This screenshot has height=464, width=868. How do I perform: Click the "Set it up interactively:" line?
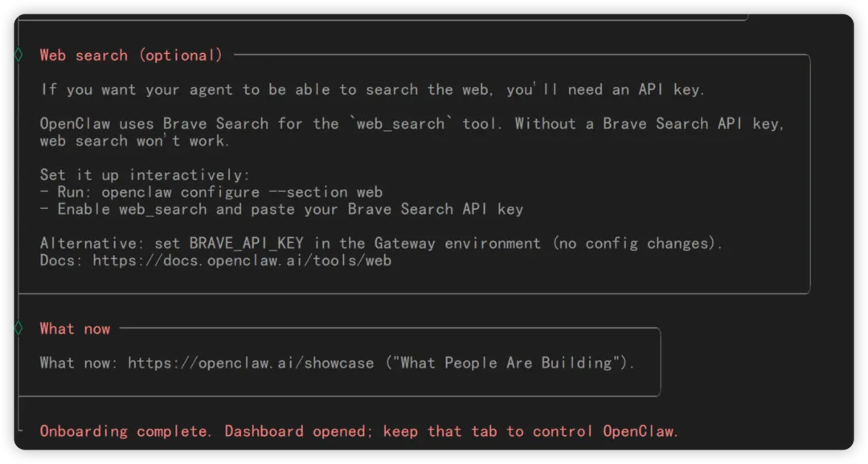click(x=145, y=175)
